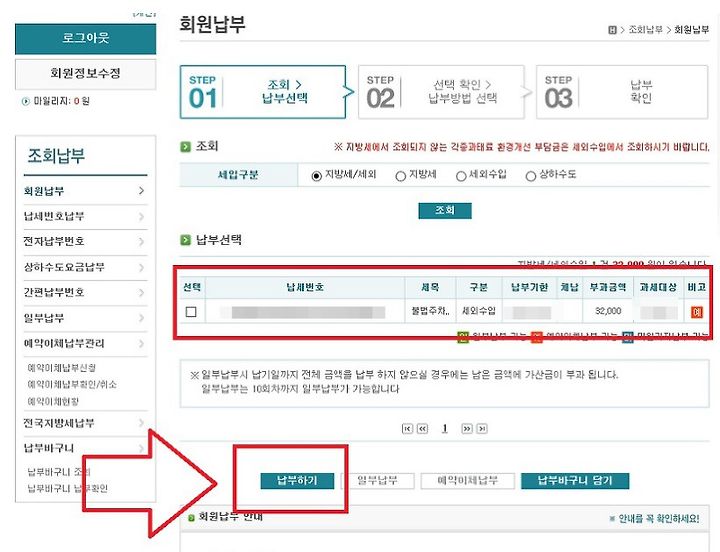The image size is (720, 552).
Task: Expand the 예약이체납부관리 chevron
Action: [x=141, y=344]
